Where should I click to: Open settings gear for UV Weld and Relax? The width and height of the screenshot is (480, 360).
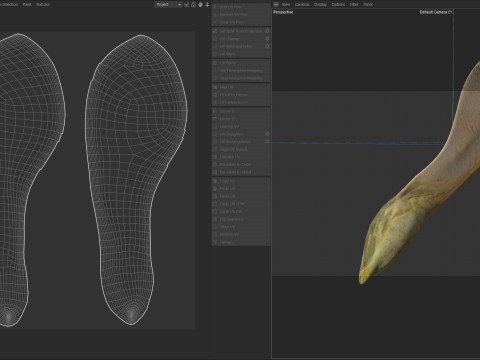[x=267, y=46]
